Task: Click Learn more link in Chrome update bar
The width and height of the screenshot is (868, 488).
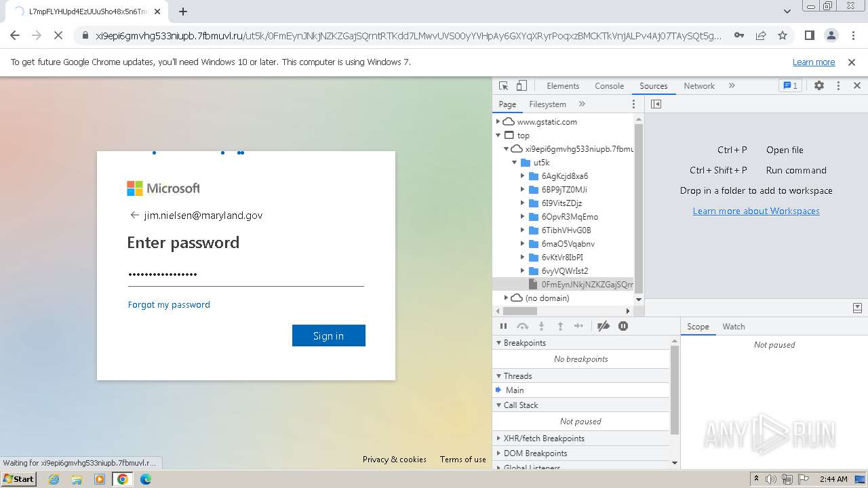Action: 814,62
